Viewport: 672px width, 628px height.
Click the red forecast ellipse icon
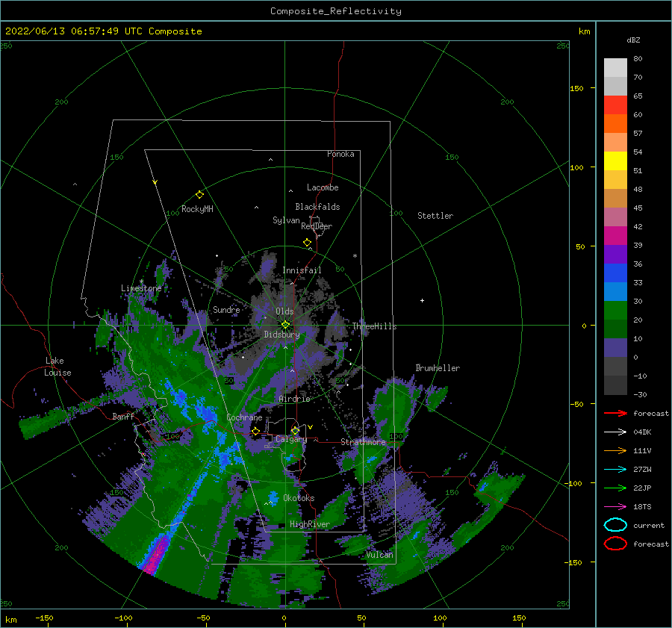click(615, 544)
